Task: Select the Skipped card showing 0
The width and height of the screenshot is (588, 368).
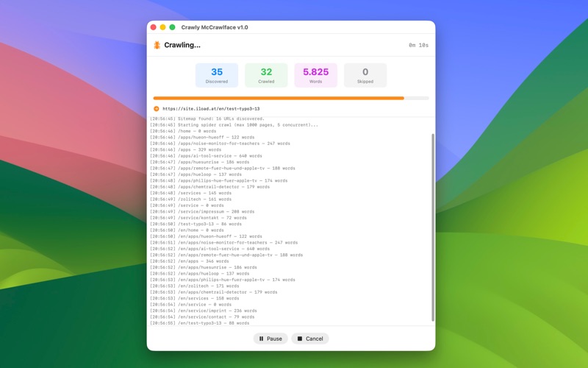Action: point(365,75)
